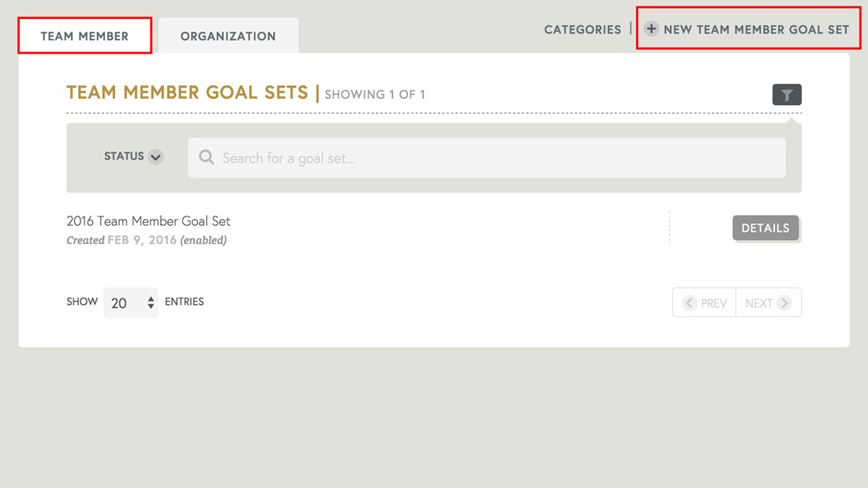Click the goal set search field
The height and width of the screenshot is (488, 868).
[x=487, y=157]
